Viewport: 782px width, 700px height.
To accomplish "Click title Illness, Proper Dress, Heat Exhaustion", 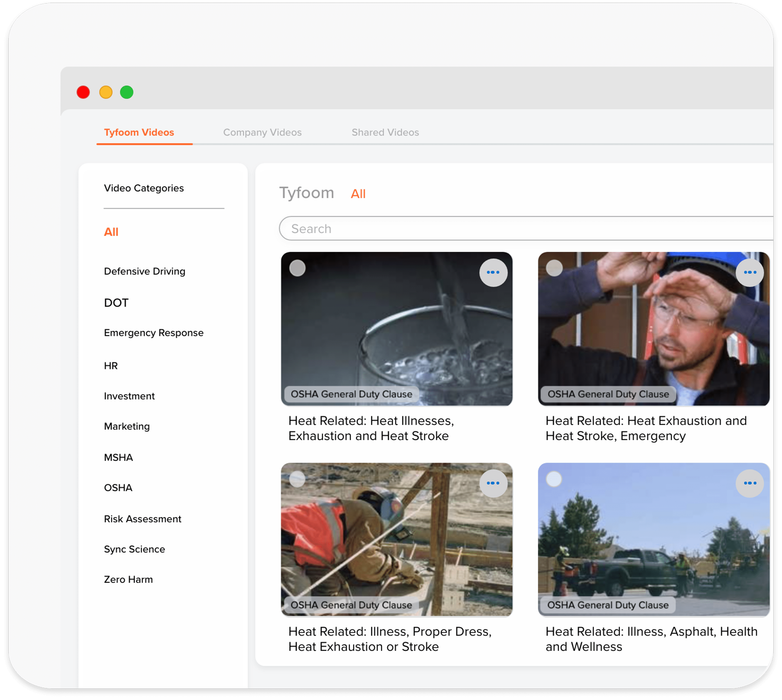I will click(390, 639).
